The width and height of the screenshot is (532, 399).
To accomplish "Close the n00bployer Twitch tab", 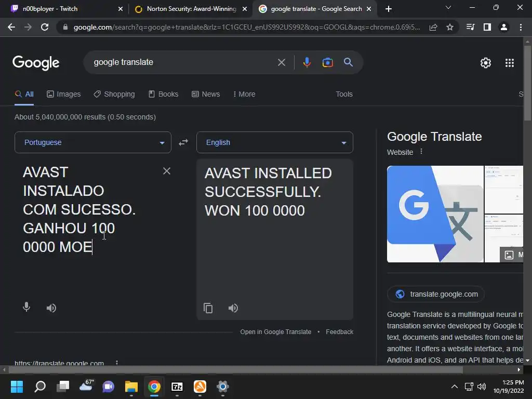I will pos(121,9).
